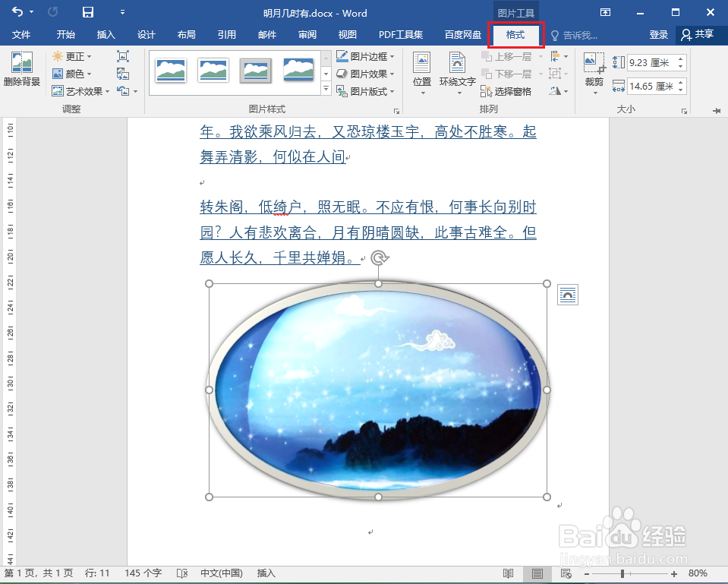Open the Selection Pane (选择窗格)
Image resolution: width=728 pixels, height=584 pixels.
[x=512, y=90]
